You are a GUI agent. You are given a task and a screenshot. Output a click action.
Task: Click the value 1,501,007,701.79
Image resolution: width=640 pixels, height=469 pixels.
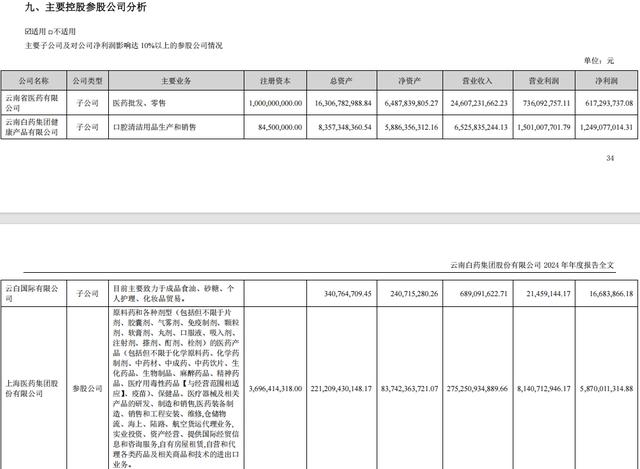coord(544,127)
